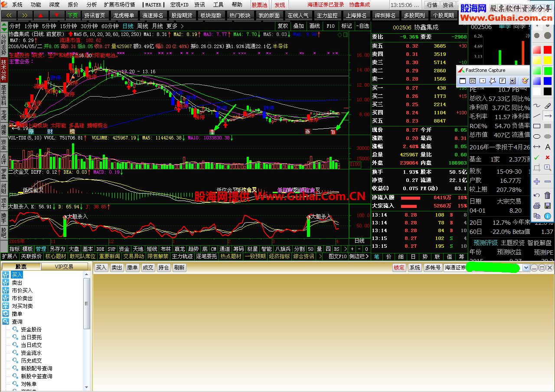
Task: Click the 龙虎榜单 button
Action: click(124, 15)
